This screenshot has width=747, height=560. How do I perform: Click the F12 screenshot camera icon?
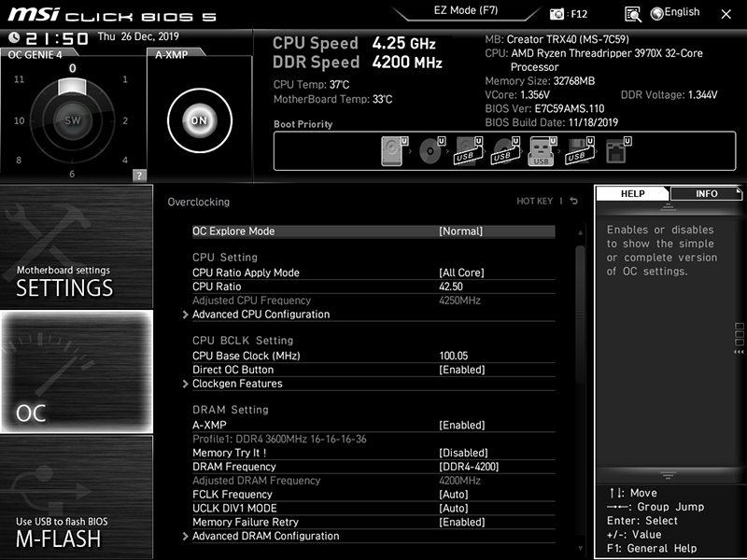pos(557,14)
